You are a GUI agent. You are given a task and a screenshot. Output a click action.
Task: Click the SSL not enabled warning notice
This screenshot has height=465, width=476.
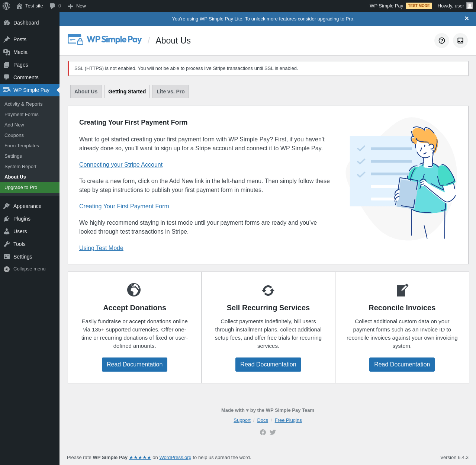coord(268,68)
